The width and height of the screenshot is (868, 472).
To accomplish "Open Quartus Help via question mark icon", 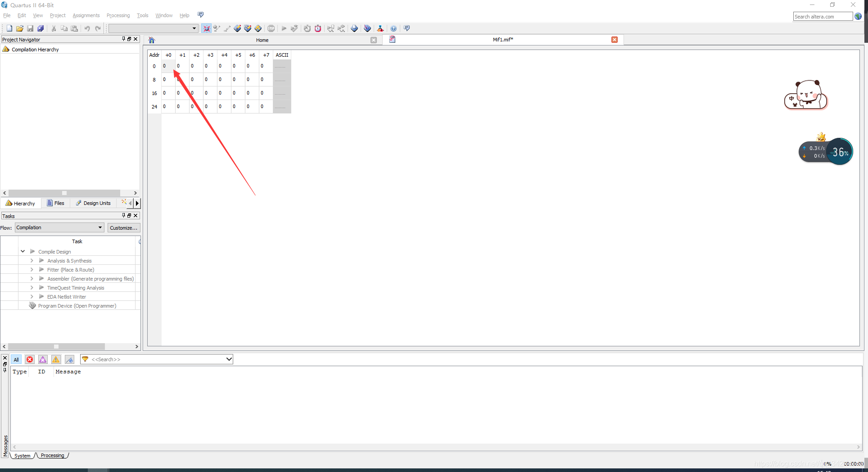I will 394,28.
